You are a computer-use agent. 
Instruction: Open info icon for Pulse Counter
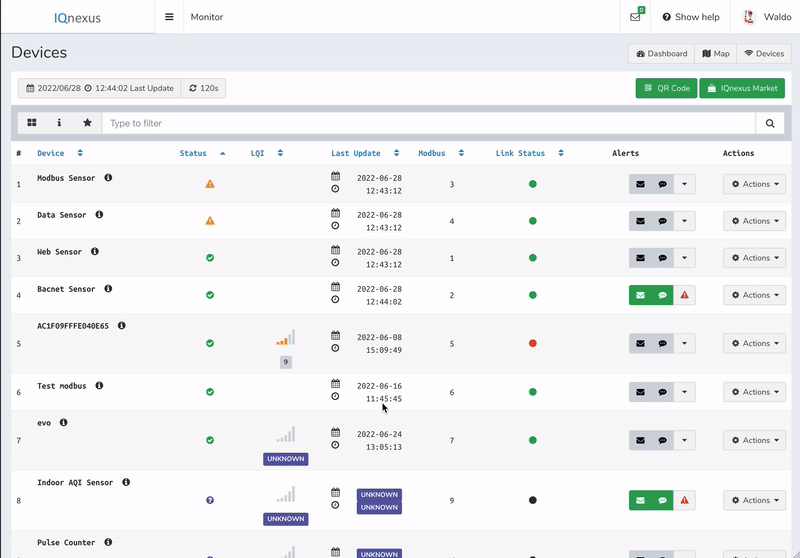[108, 542]
